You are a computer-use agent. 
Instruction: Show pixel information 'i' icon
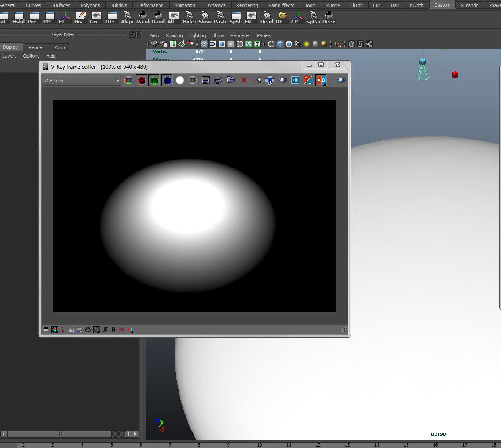click(62, 330)
